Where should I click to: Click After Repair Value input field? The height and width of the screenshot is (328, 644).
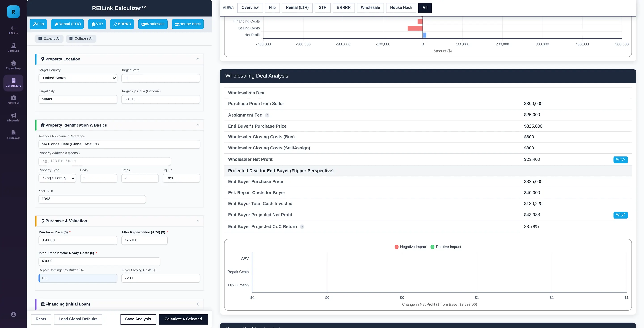point(144,240)
